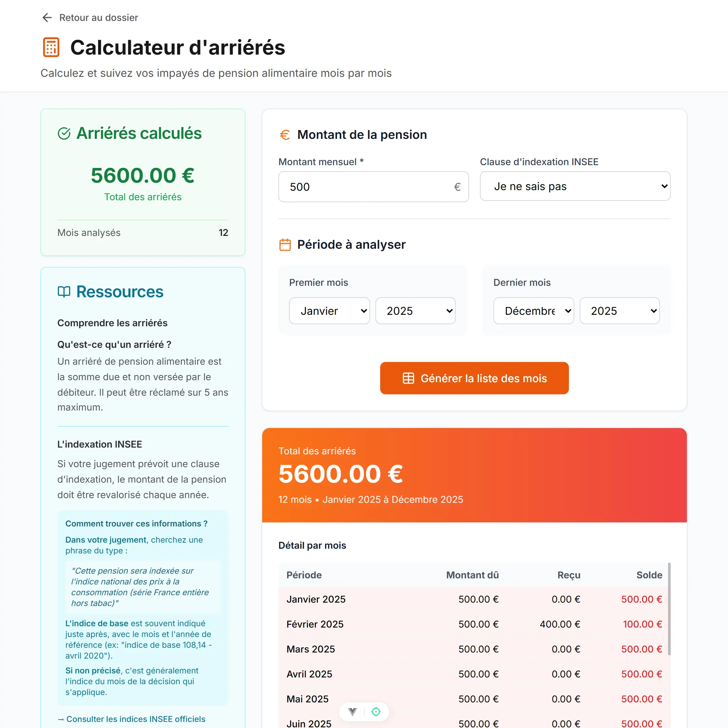Open the Clause d'indexation INSEE dropdown
Screen dimensions: 728x728
coord(575,186)
